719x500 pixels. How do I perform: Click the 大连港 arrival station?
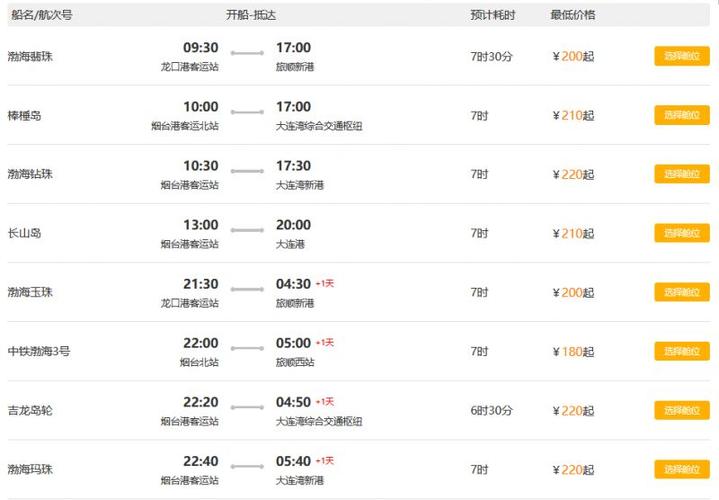pyautogui.click(x=289, y=243)
